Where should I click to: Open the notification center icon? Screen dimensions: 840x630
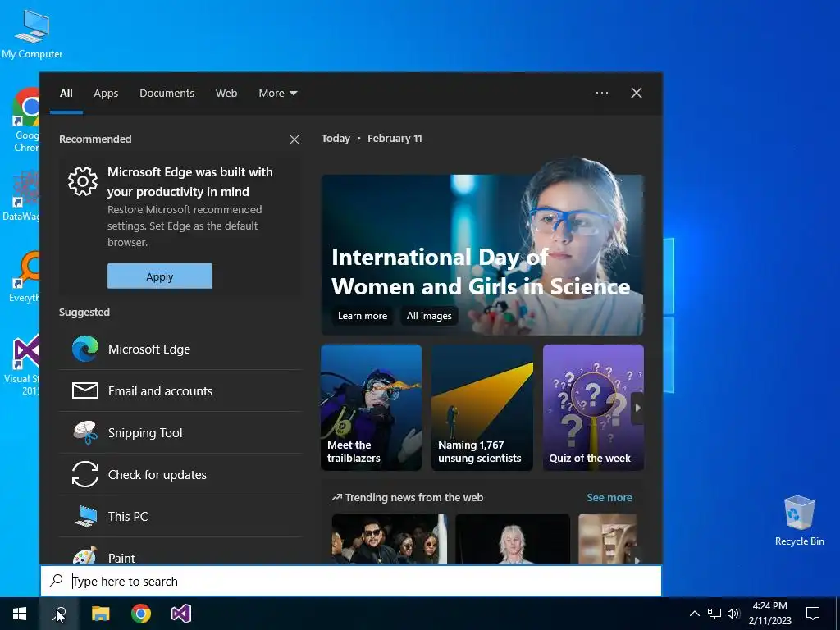click(x=813, y=614)
